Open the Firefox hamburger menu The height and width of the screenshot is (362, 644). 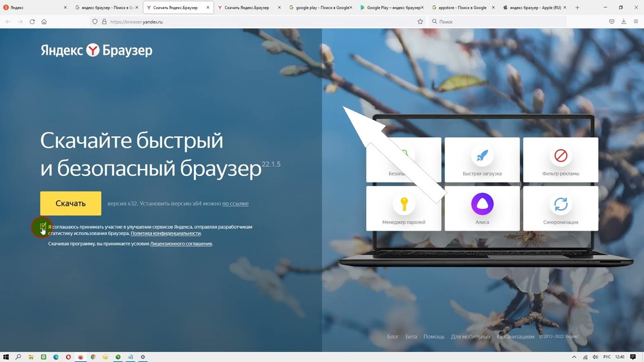coord(636,21)
